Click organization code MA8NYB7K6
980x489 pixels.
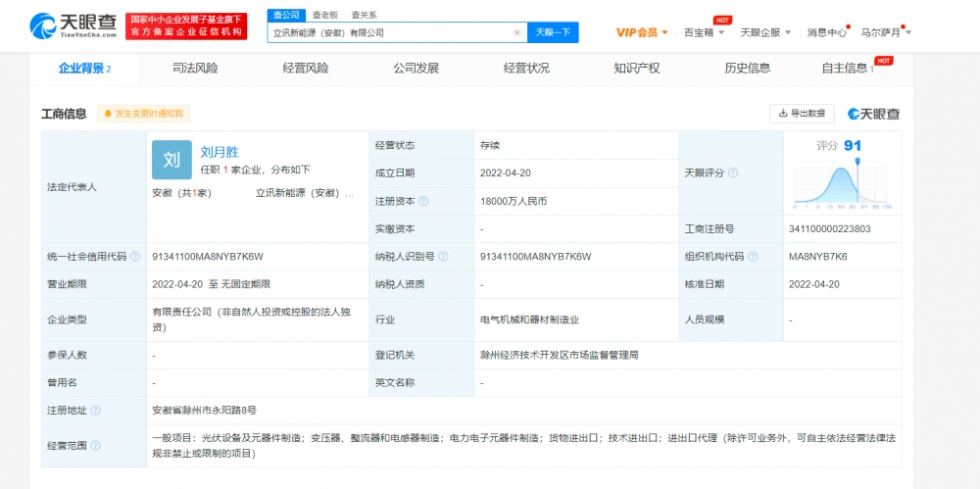818,257
